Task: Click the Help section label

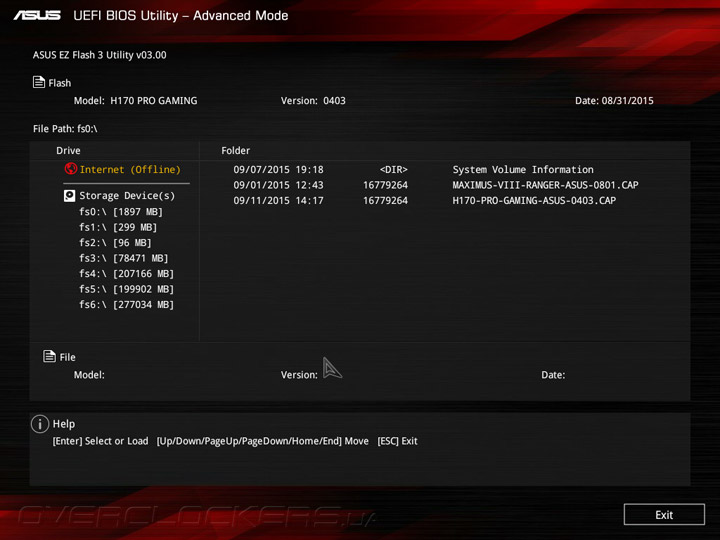Action: (64, 424)
